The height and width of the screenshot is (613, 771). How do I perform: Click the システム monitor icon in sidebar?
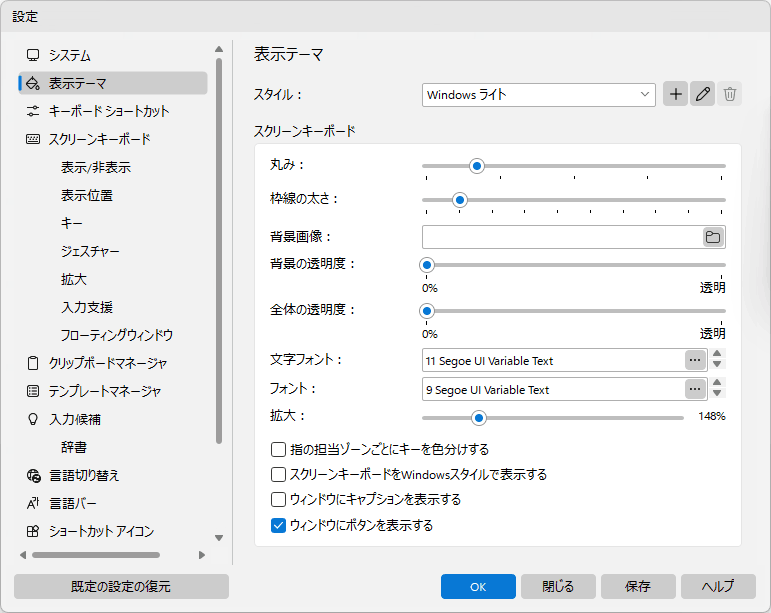[33, 55]
